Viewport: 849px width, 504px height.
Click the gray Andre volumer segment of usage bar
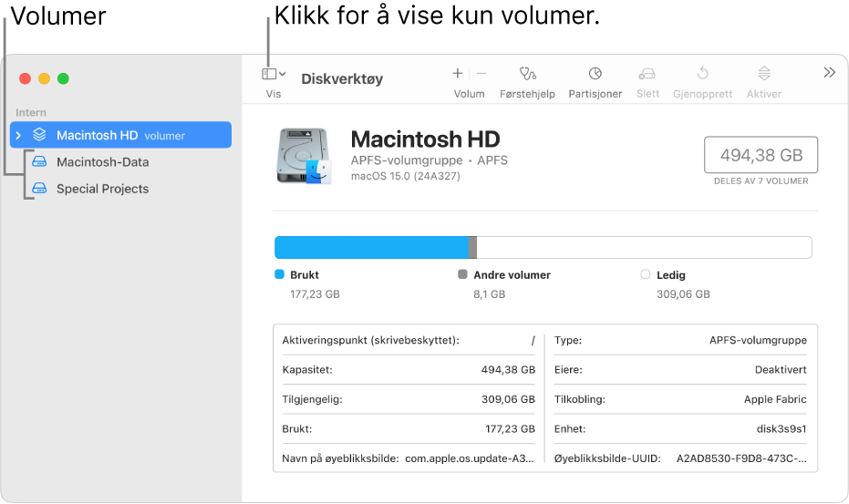click(472, 247)
